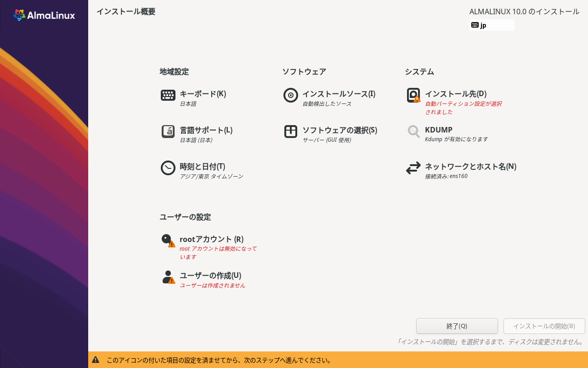Click the network arrows icon
The image size is (588, 368).
tap(413, 168)
